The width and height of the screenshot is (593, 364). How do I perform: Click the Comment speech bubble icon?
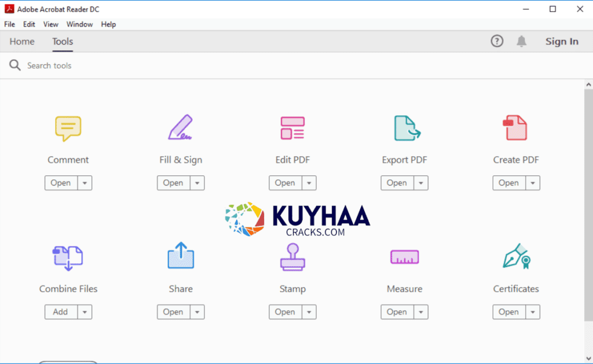(x=68, y=128)
